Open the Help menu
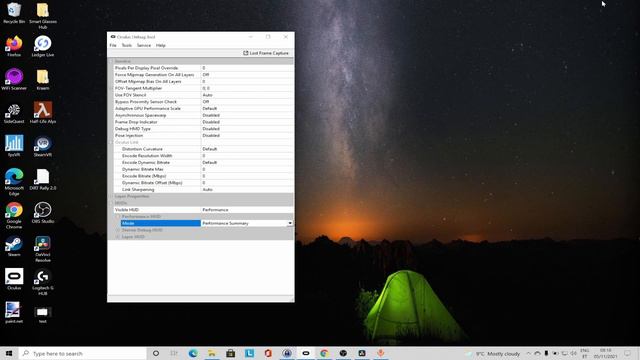 pos(161,45)
